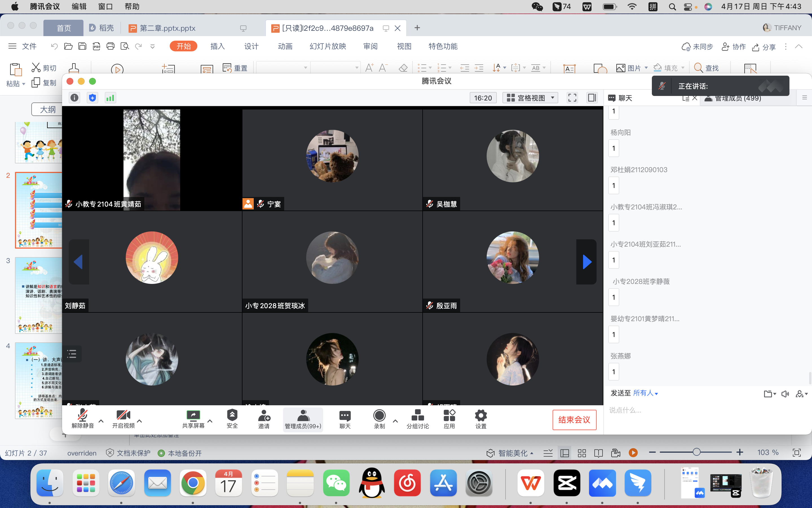
Task: Click WPS print icon
Action: [x=111, y=46]
